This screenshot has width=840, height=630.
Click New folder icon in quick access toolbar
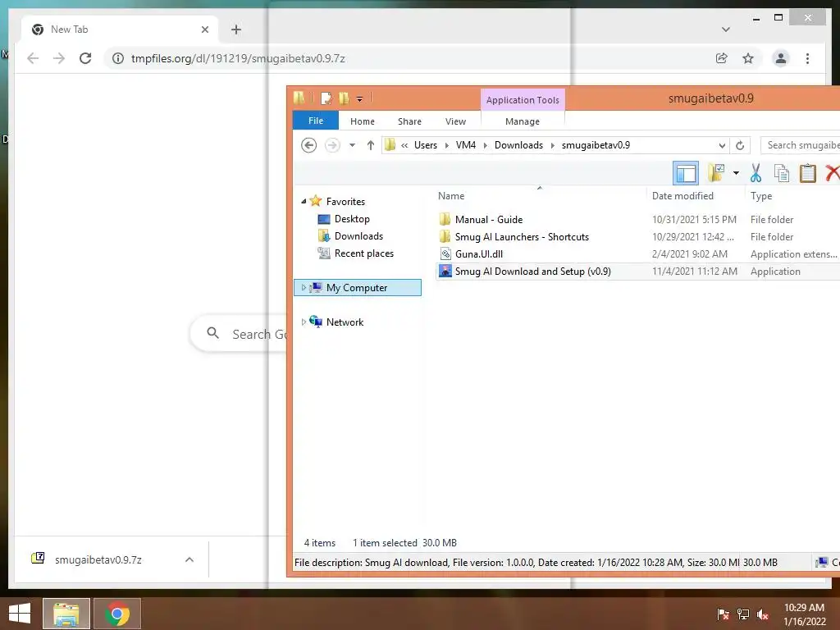click(x=344, y=98)
